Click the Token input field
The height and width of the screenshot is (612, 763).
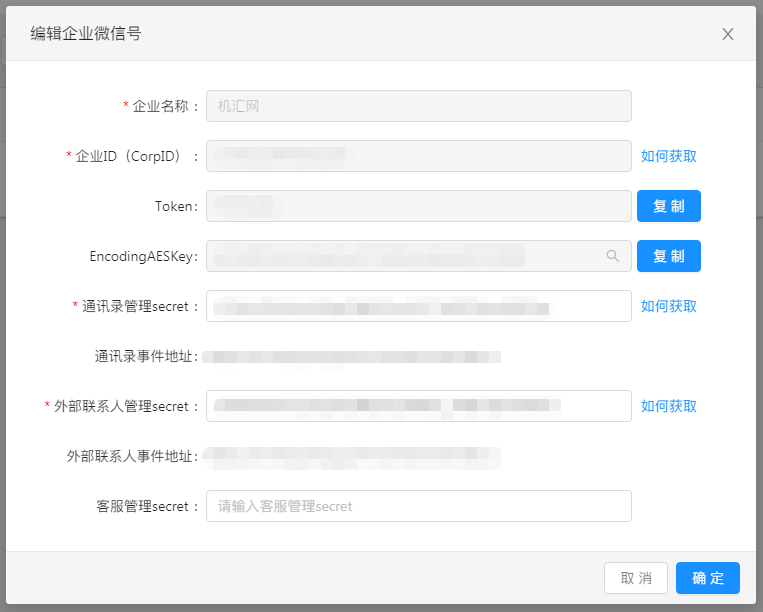(418, 206)
